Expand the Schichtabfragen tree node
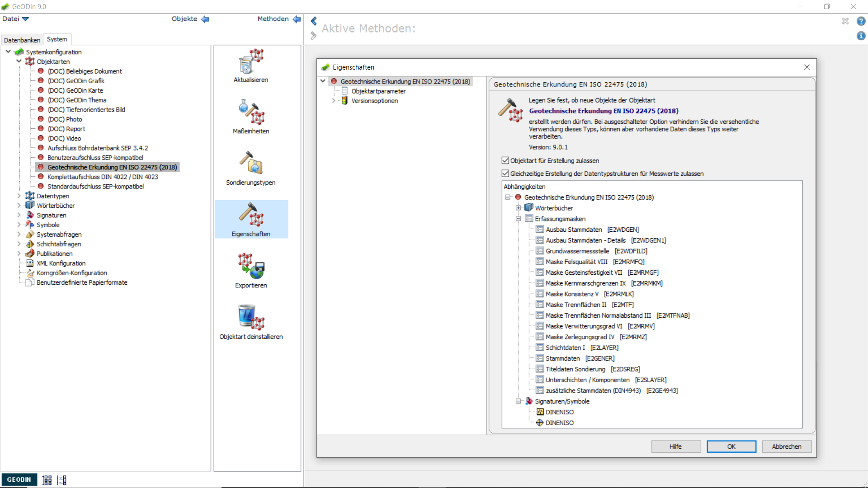 click(x=19, y=244)
